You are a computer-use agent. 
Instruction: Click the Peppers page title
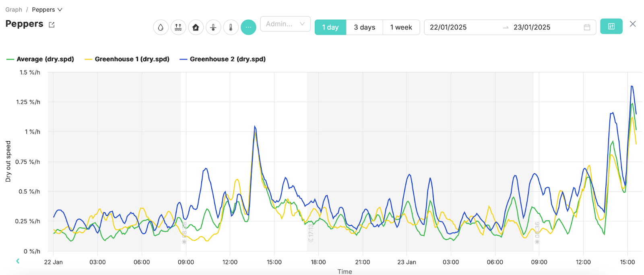pyautogui.click(x=24, y=24)
